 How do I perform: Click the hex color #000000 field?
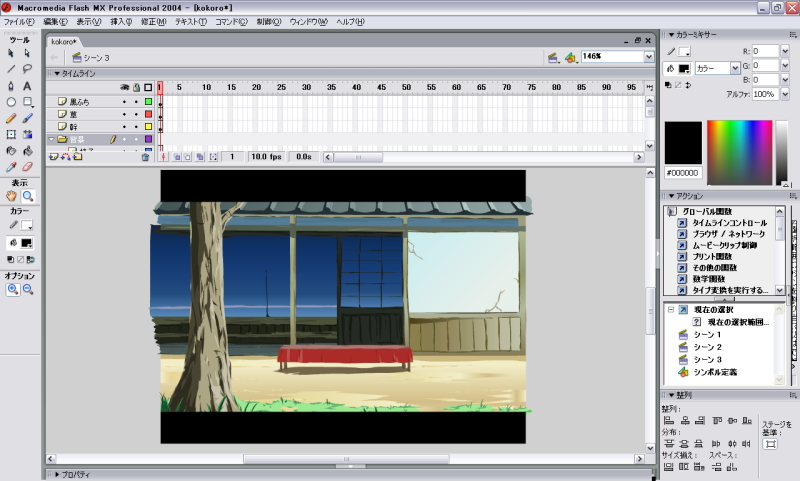683,173
